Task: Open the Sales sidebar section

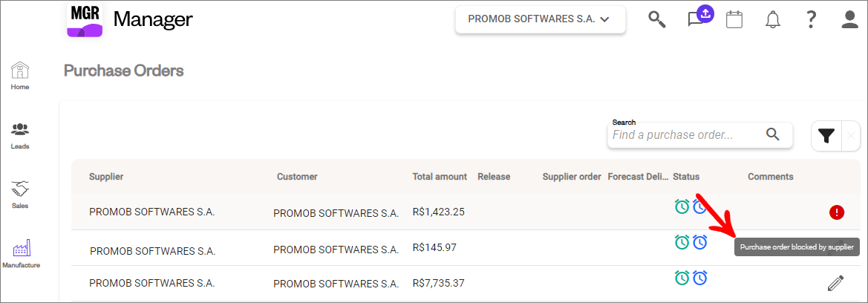Action: (x=20, y=195)
